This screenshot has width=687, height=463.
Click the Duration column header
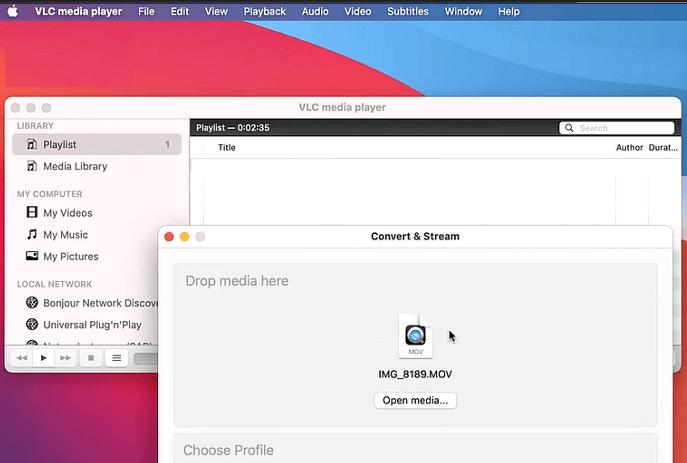tap(663, 148)
